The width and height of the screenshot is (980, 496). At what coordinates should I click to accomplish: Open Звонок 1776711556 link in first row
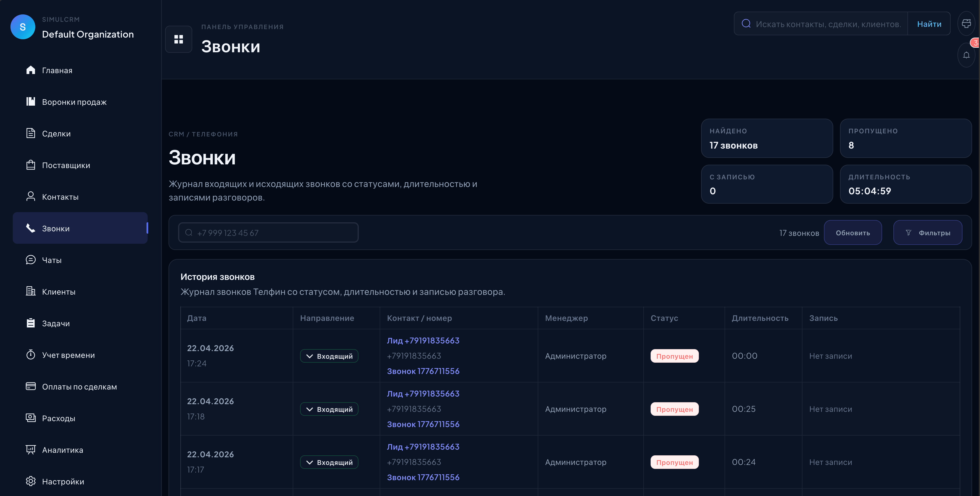click(x=423, y=371)
